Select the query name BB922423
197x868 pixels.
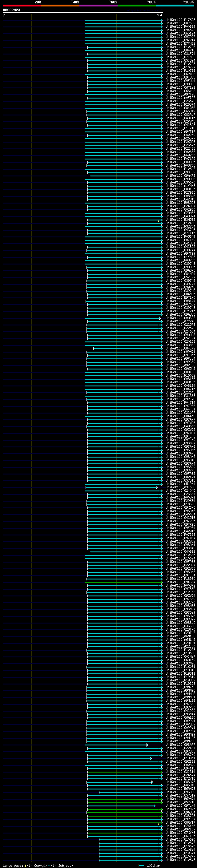pos(11,10)
